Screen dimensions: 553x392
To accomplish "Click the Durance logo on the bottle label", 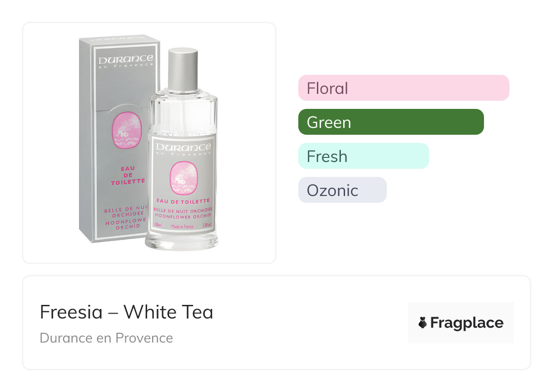I will point(183,147).
